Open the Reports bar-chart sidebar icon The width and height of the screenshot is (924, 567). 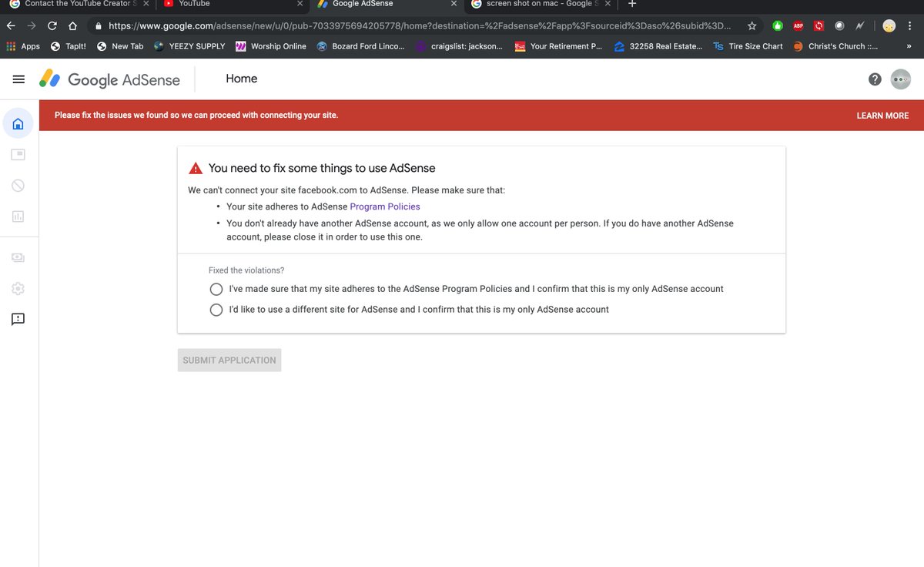click(x=18, y=216)
